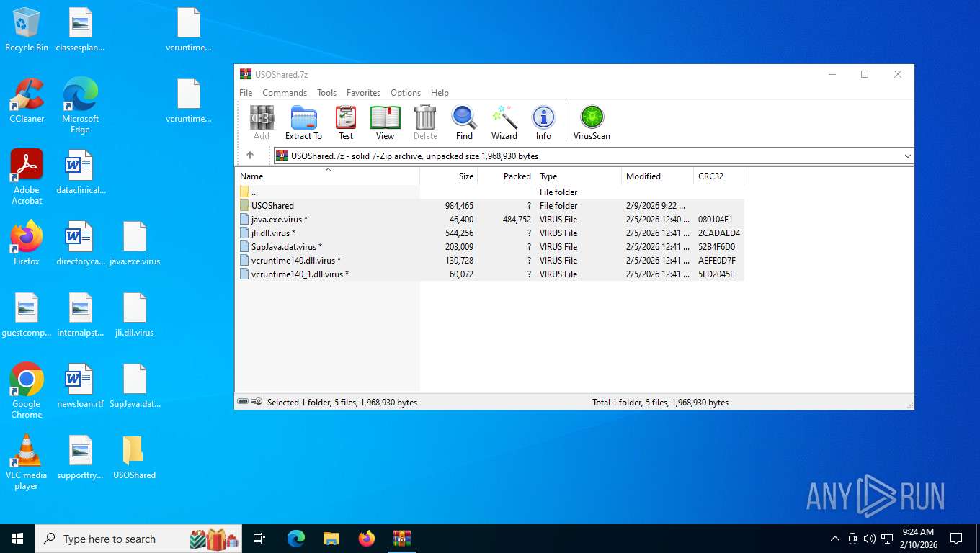Select java.exe.virus file on desktop
Image resolution: width=980 pixels, height=553 pixels.
(x=135, y=243)
